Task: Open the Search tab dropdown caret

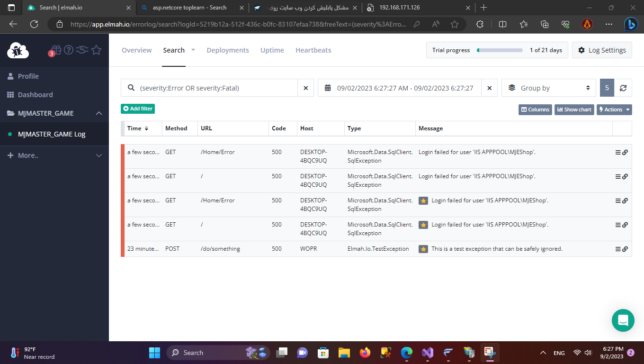Action: [x=193, y=50]
